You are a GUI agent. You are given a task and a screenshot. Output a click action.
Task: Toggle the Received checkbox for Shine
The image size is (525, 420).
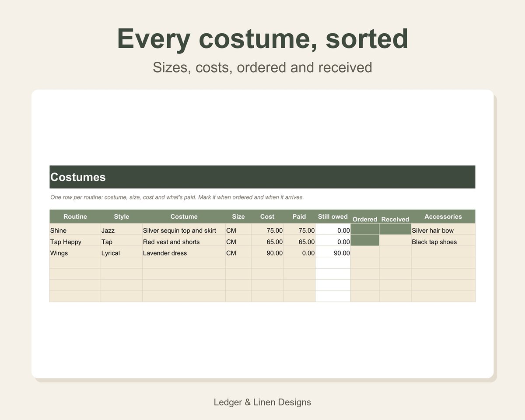[x=395, y=229]
